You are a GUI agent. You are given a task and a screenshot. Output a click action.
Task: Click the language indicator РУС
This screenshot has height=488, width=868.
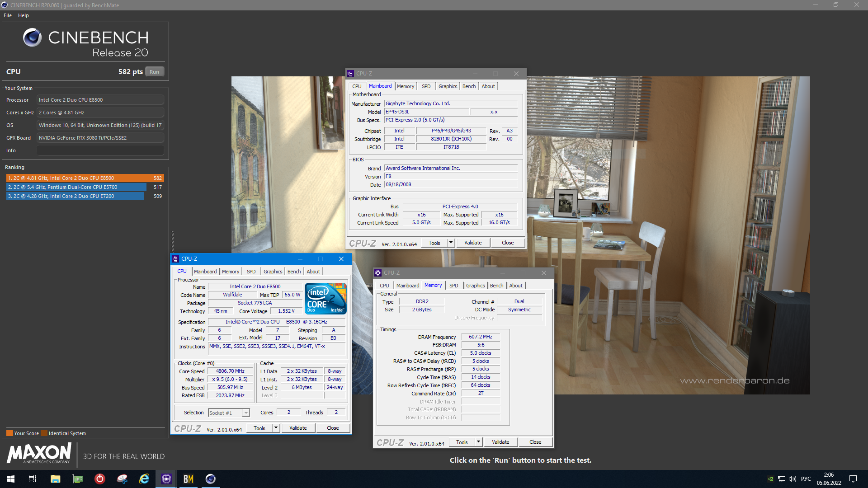[x=806, y=479]
